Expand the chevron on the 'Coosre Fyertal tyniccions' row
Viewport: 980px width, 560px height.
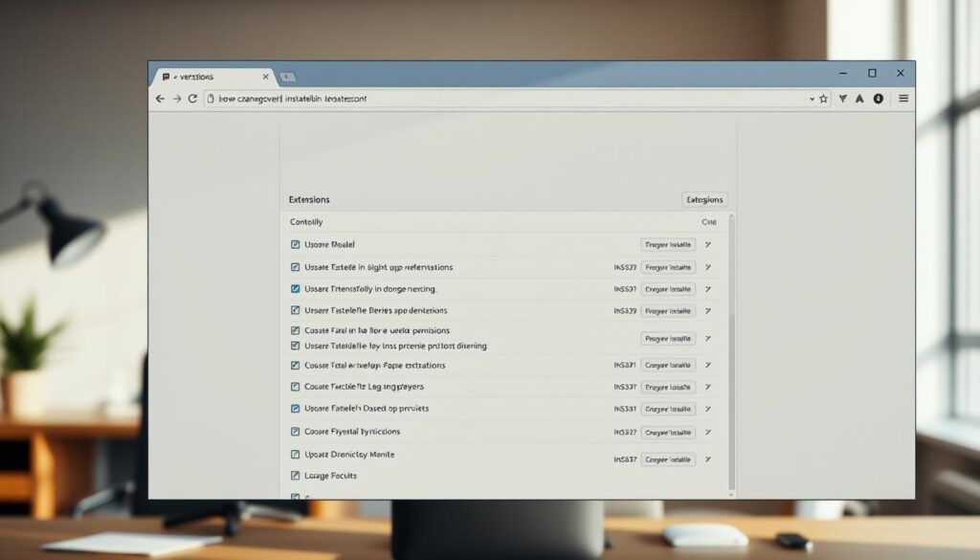[708, 433]
